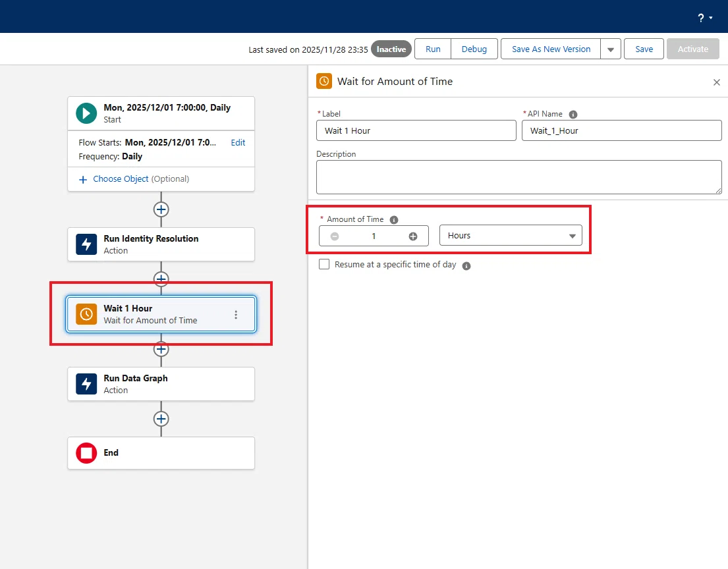Expand the Save As New Version arrow menu
Screen dimensions: 728x569
coord(611,49)
